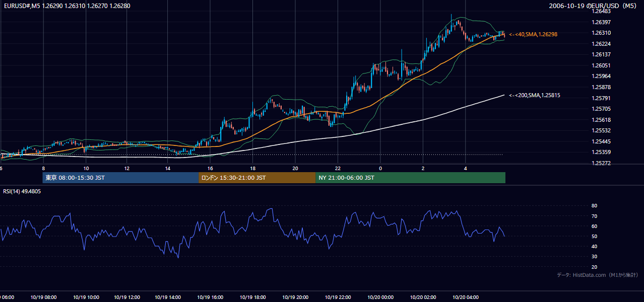The width and height of the screenshot is (644, 302).
Task: Click hour tick 8 under price chart
Action: coord(43,169)
